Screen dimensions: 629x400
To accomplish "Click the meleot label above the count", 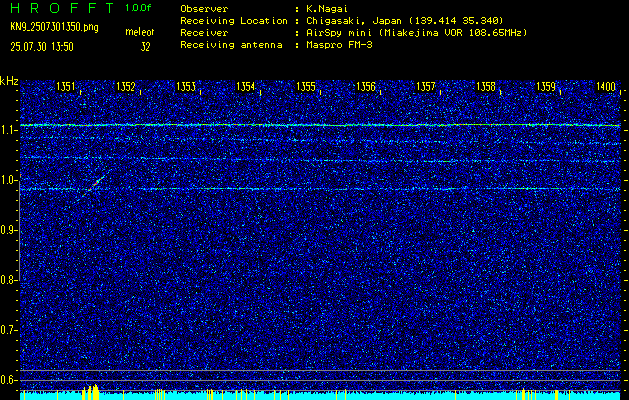I will (x=140, y=32).
